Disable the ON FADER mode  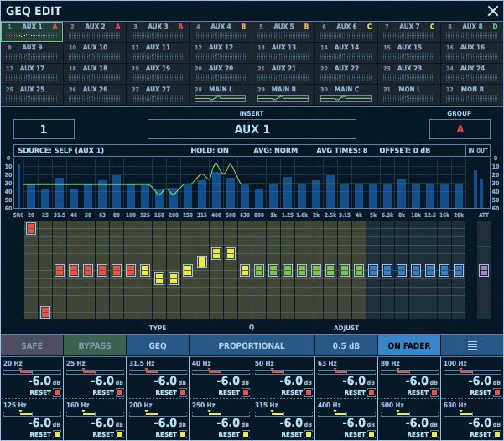coord(409,345)
